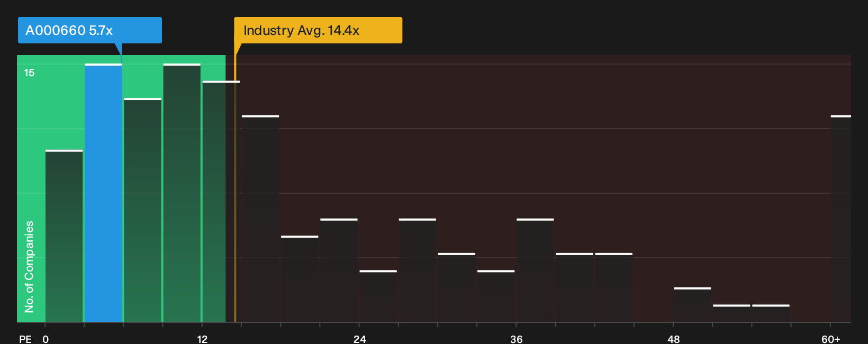
Task: Click the histogram bar starting at PE 24
Action: [x=378, y=296]
